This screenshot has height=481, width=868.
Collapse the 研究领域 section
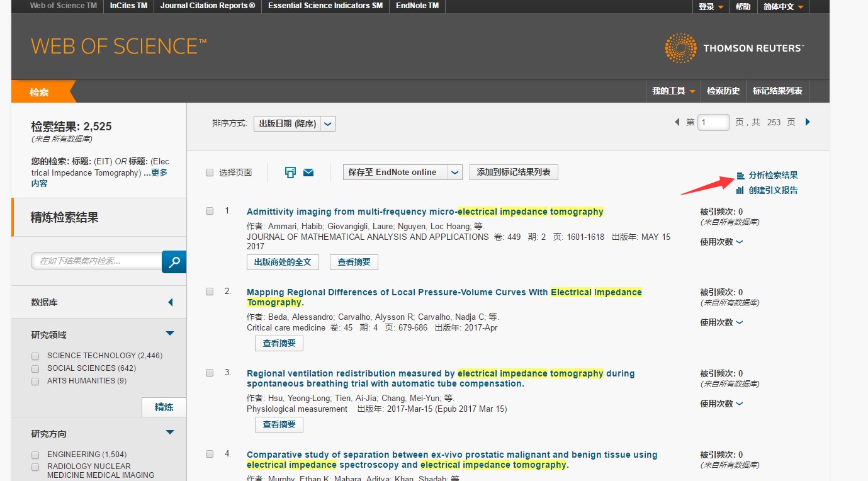(170, 334)
